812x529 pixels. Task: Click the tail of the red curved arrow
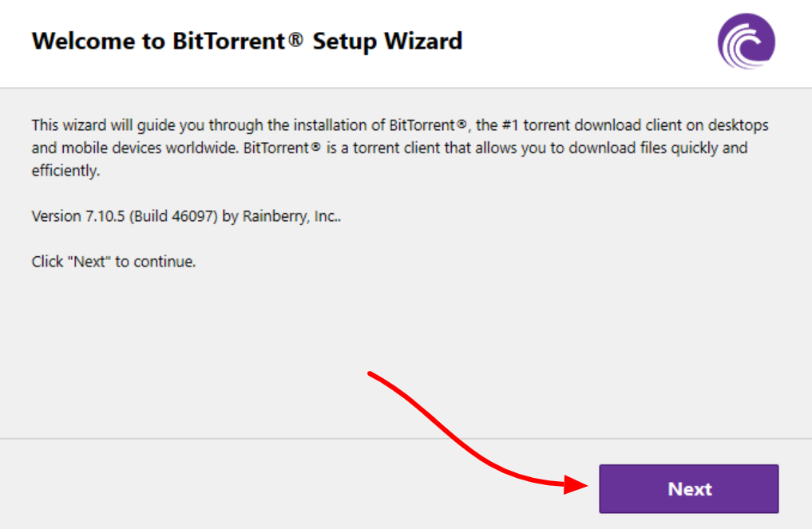click(x=370, y=373)
